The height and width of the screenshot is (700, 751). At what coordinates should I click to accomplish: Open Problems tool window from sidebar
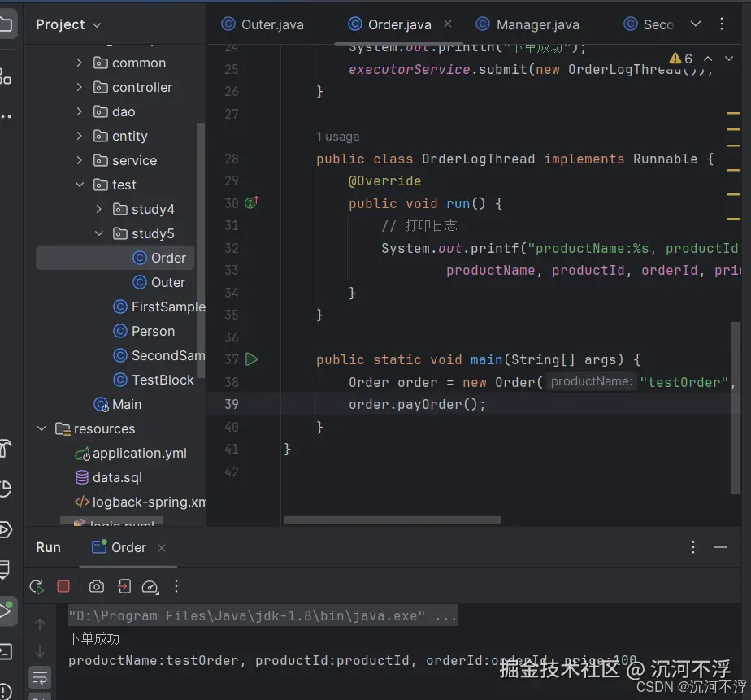tap(5, 691)
